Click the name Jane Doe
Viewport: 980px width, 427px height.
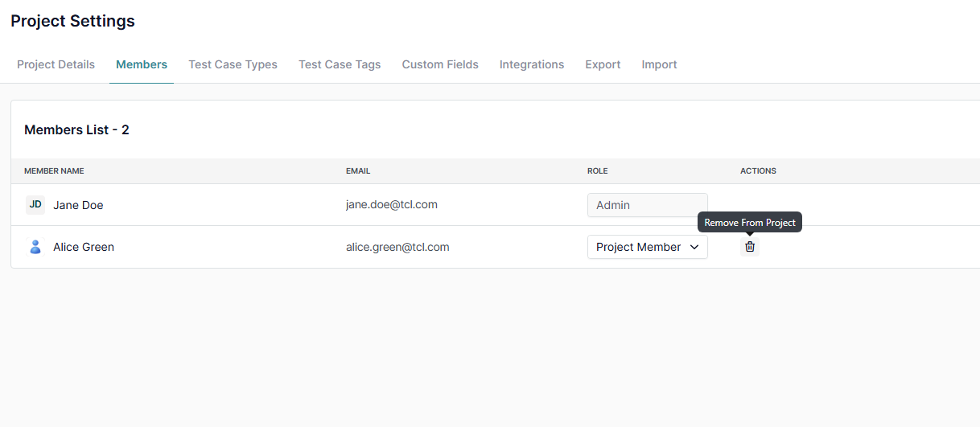pyautogui.click(x=78, y=205)
